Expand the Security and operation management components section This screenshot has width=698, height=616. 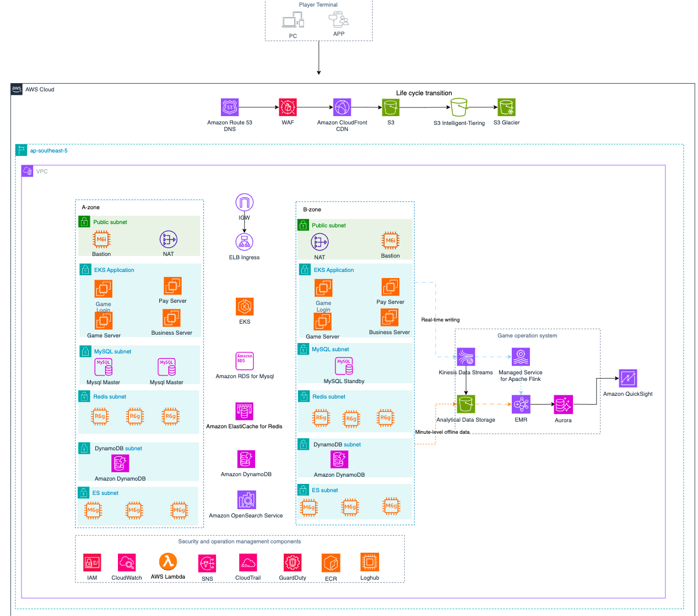(240, 541)
